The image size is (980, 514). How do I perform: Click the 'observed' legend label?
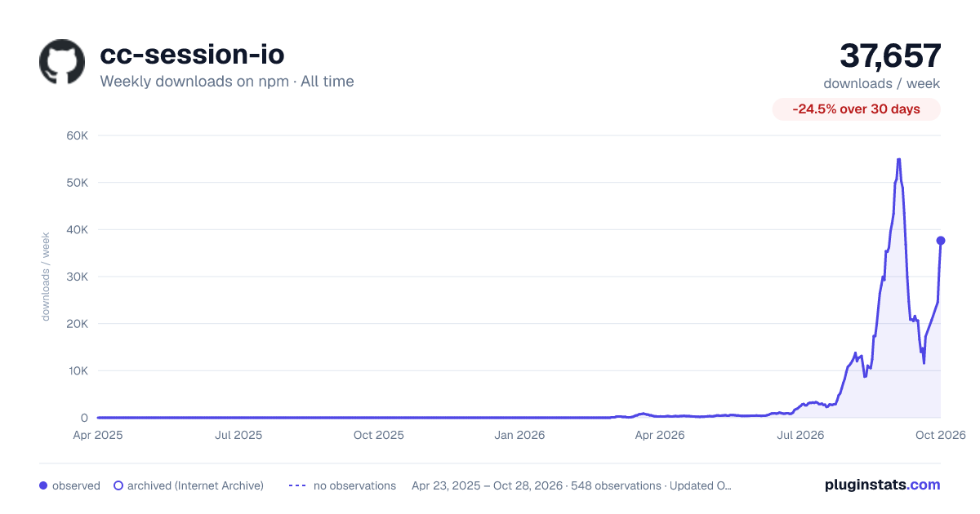[x=76, y=485]
